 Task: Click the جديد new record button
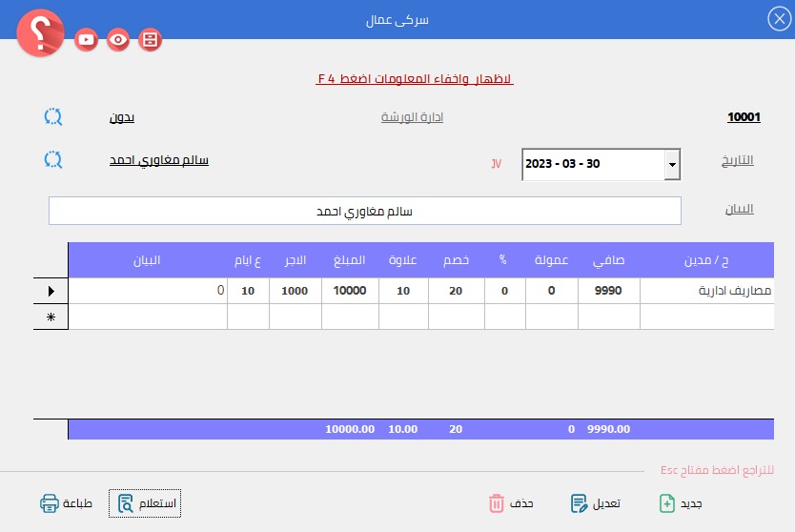(x=682, y=503)
